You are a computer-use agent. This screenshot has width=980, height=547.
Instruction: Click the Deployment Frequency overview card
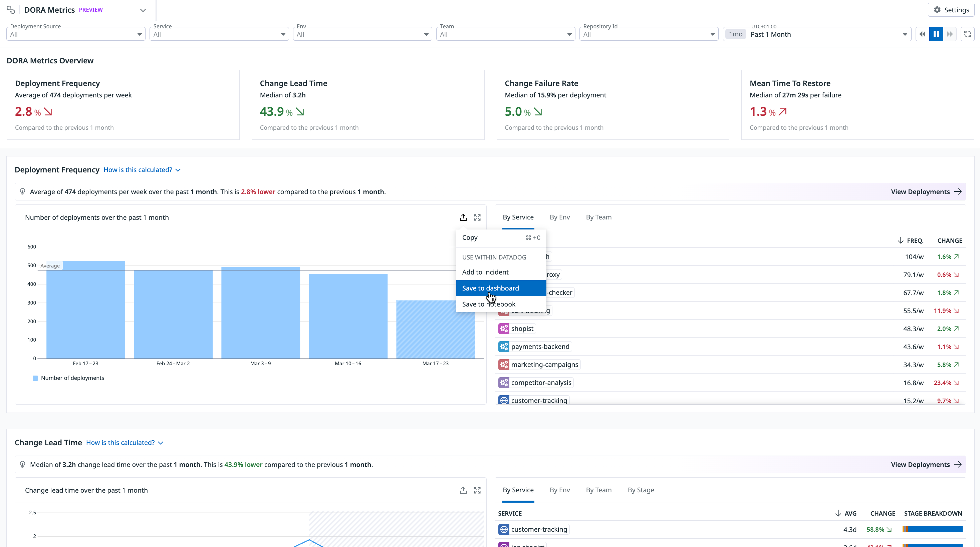(123, 104)
